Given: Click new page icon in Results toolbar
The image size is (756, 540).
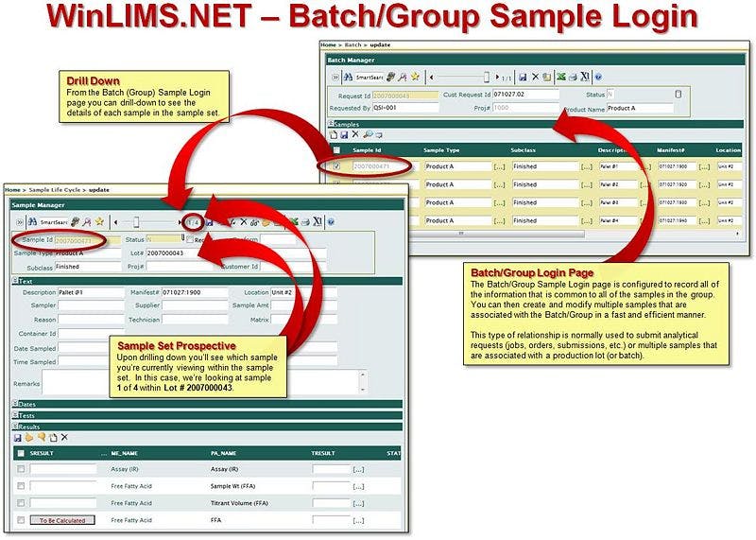Looking at the screenshot, I should click(53, 438).
